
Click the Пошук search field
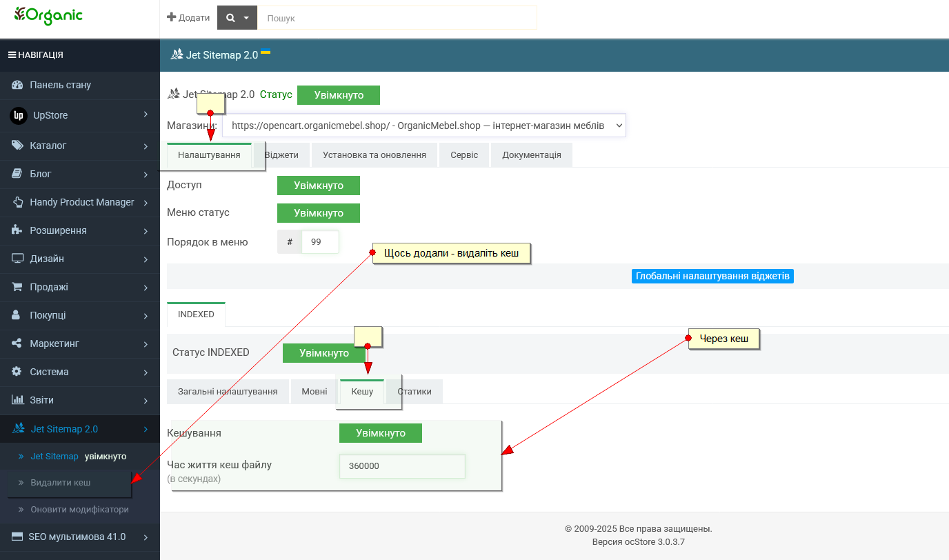click(x=397, y=18)
